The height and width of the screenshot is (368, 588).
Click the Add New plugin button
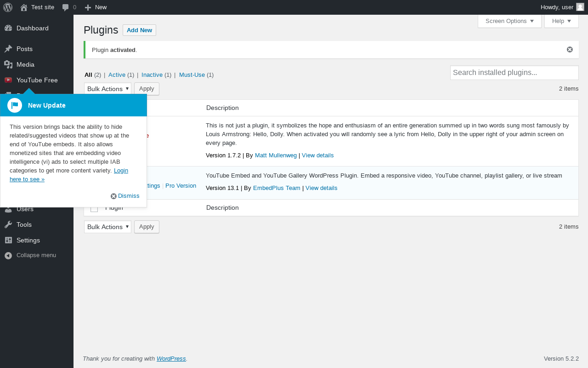139,30
